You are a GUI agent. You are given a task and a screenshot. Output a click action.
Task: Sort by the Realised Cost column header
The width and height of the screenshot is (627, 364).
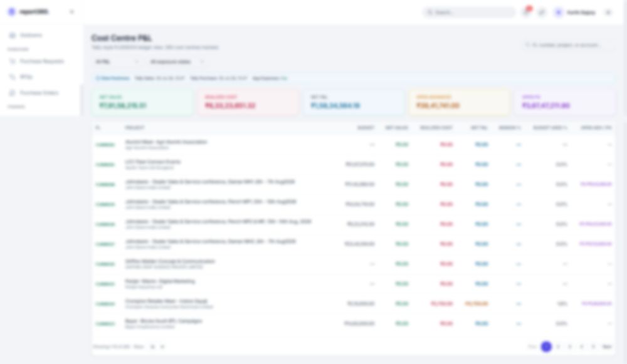tap(436, 128)
